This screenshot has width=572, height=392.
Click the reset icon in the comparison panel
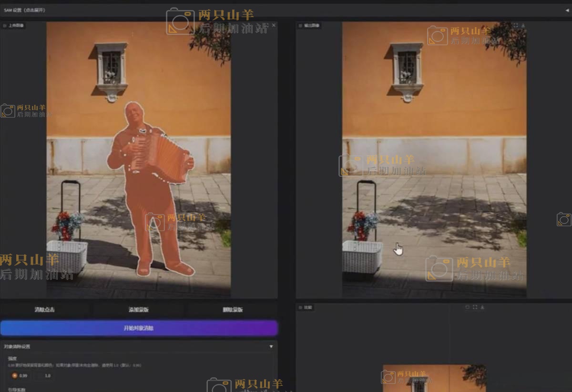[x=467, y=307]
